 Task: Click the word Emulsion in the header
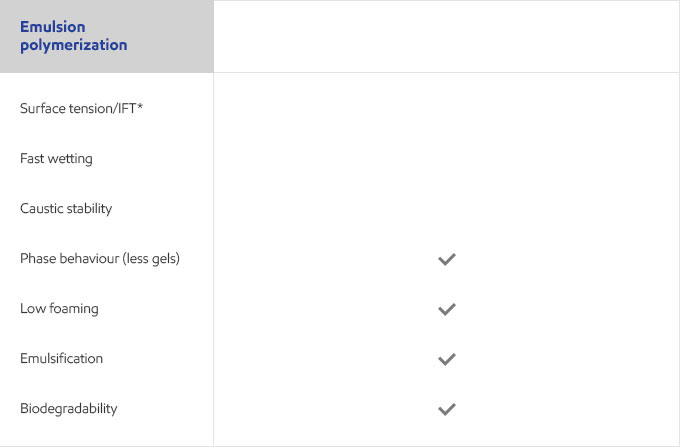coord(52,26)
